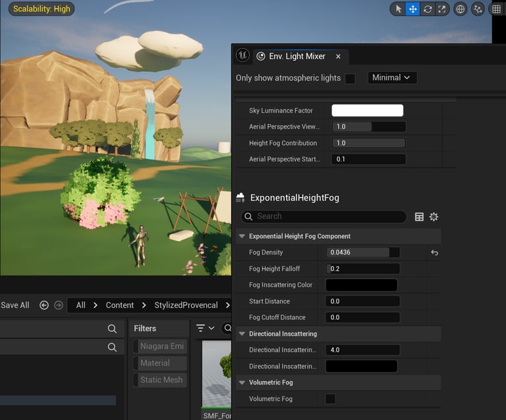The width and height of the screenshot is (506, 420).
Task: Toggle grid snapping icon in viewport toolbar
Action: [x=496, y=9]
